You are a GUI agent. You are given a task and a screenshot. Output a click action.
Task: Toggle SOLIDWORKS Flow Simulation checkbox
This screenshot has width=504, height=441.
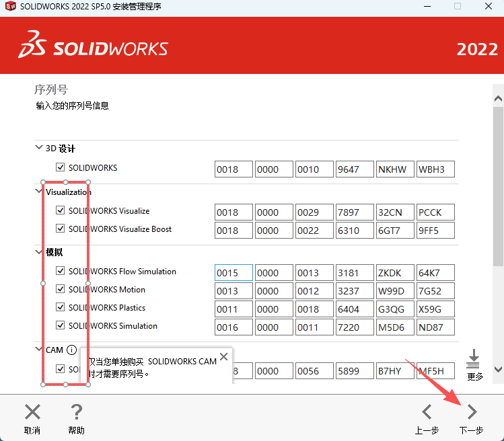click(60, 271)
